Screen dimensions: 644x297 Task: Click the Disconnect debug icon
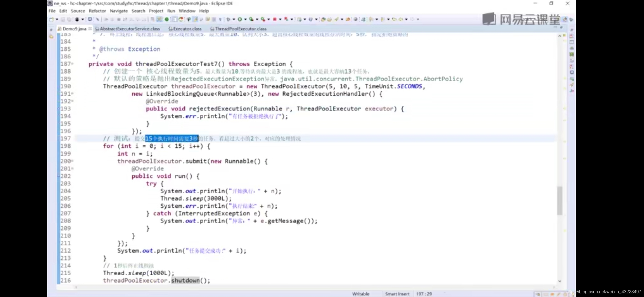[125, 19]
